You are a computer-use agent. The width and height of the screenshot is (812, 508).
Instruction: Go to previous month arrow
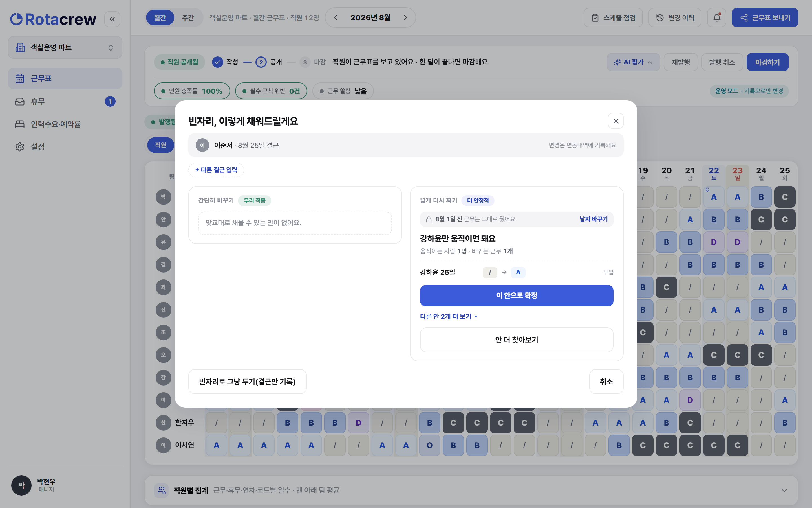click(x=336, y=17)
